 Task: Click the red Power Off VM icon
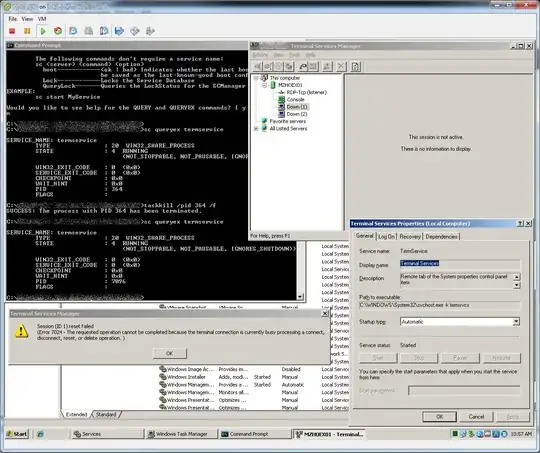click(x=12, y=31)
